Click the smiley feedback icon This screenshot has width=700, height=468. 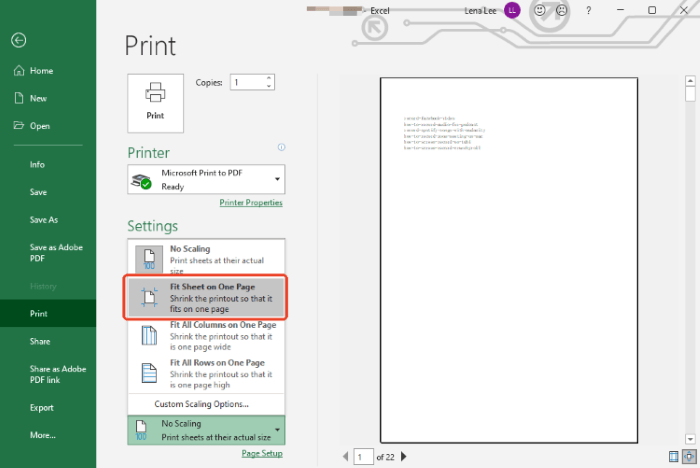click(540, 10)
